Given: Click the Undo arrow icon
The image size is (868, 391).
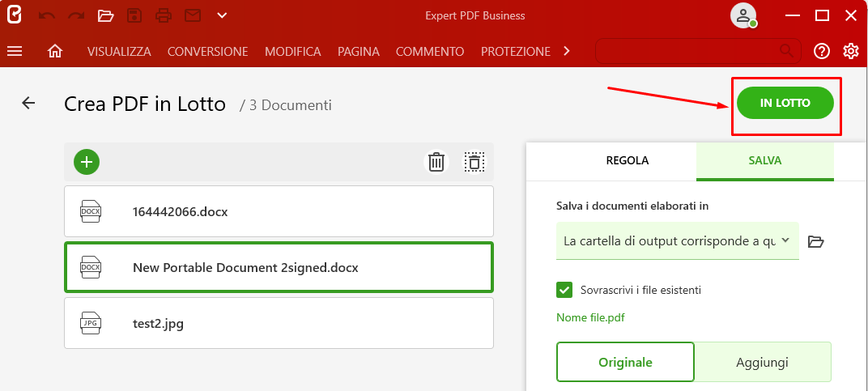Looking at the screenshot, I should coord(47,15).
